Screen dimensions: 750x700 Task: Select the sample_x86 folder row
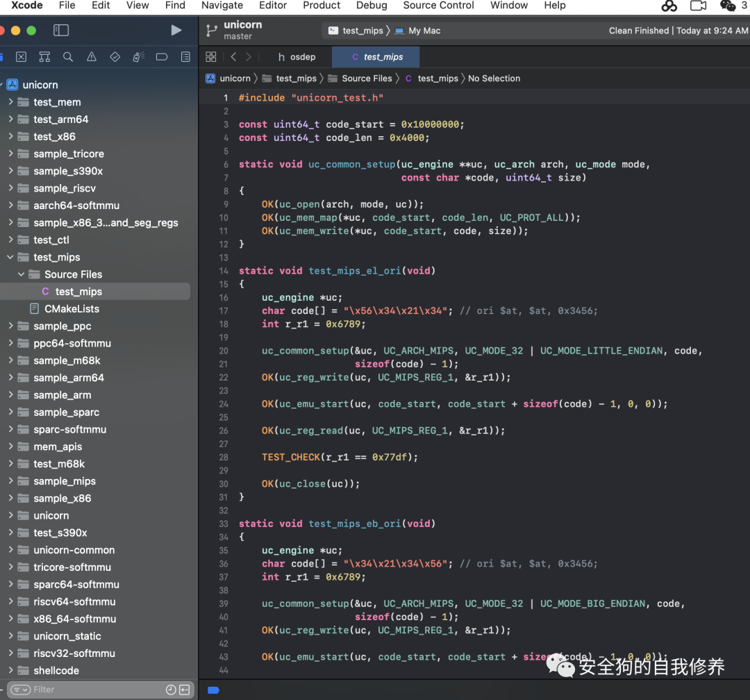click(96, 498)
